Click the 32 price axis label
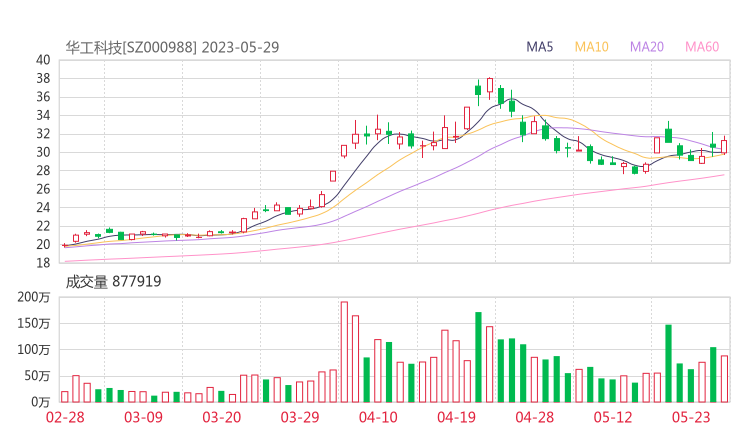The height and width of the screenshot is (440, 740). 43,134
